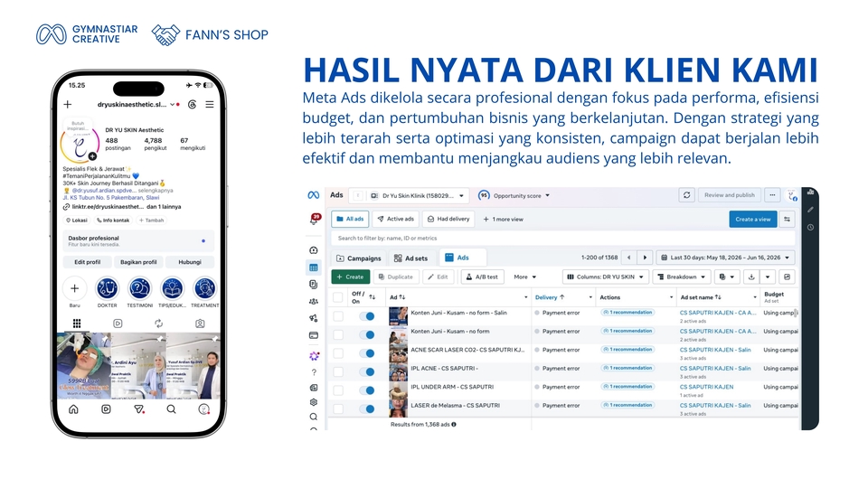Select the Campaigns table icon in sidebar
Image resolution: width=868 pixels, height=488 pixels.
(x=314, y=267)
